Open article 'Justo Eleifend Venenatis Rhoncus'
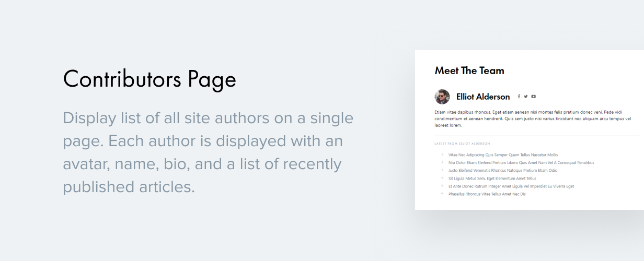Image resolution: width=644 pixels, height=261 pixels. (x=503, y=171)
